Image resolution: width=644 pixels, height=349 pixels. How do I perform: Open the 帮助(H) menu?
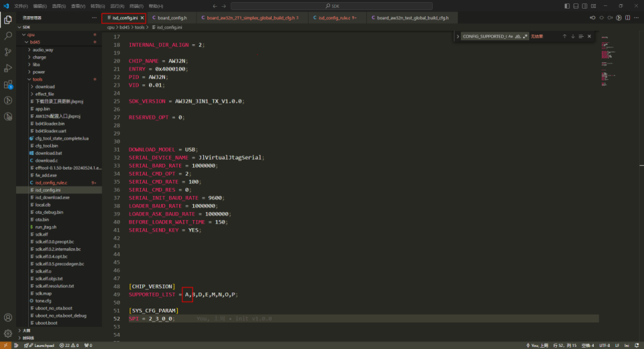pos(156,6)
